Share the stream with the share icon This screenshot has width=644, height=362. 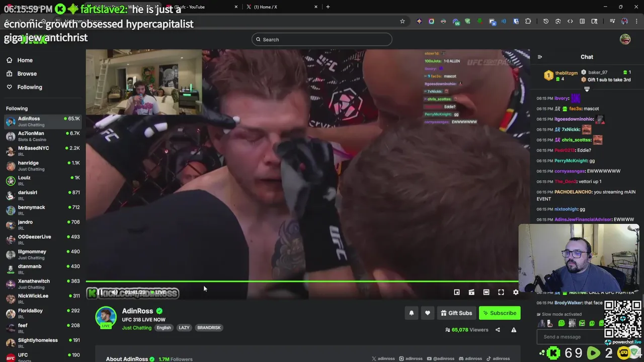pos(498,330)
